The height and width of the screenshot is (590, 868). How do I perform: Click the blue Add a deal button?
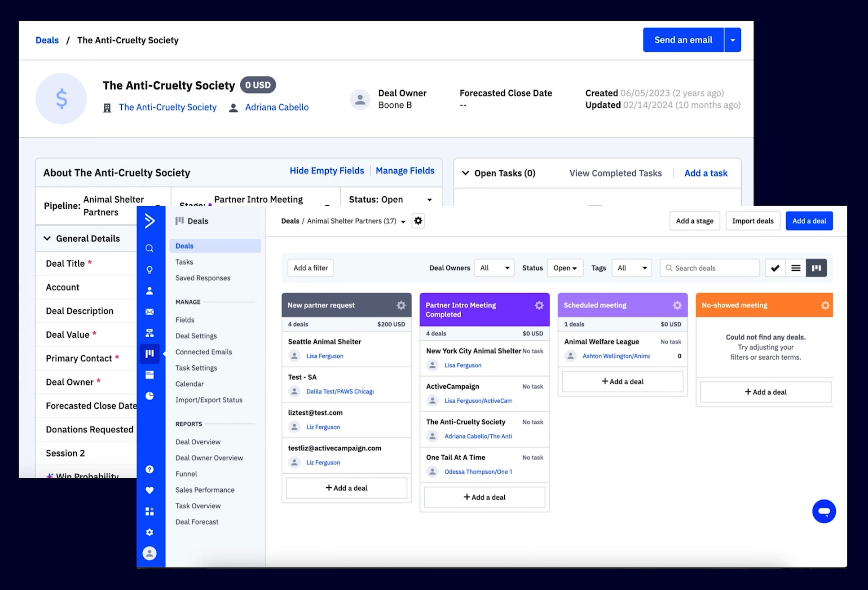click(809, 221)
